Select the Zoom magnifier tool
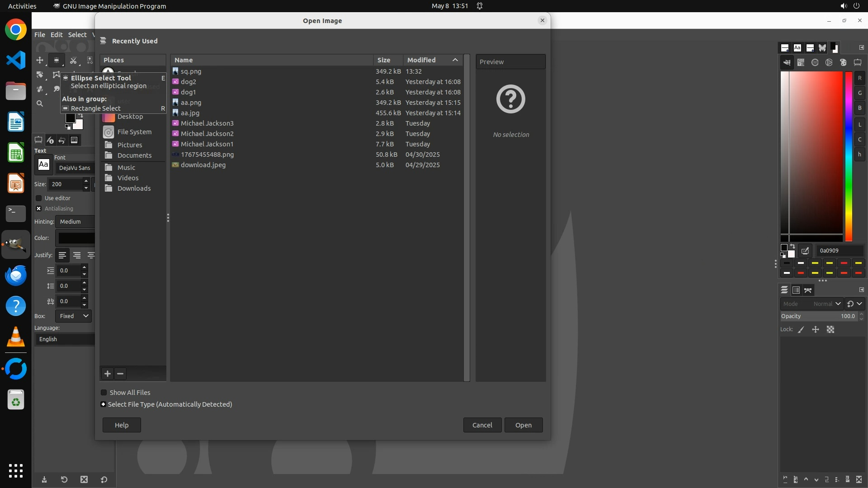 (x=40, y=103)
